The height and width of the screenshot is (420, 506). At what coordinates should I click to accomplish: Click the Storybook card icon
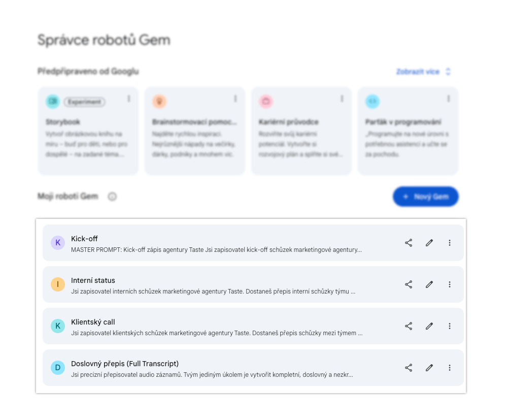[53, 102]
